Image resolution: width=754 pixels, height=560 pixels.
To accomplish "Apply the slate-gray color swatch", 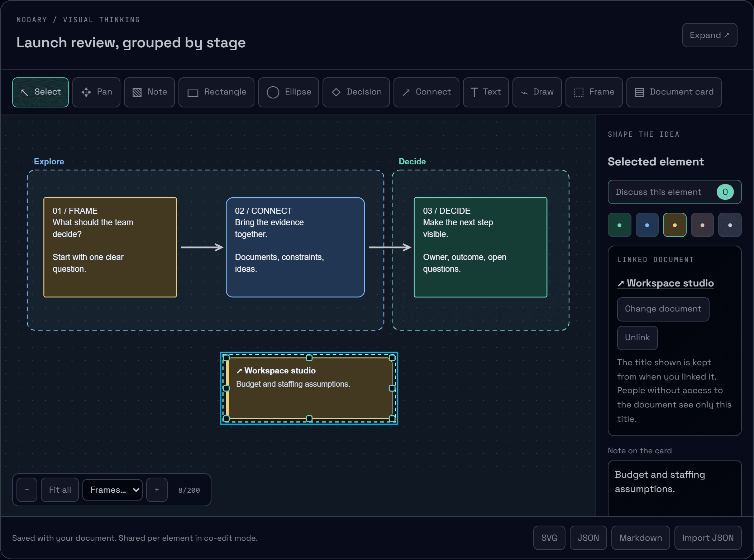I will point(730,225).
